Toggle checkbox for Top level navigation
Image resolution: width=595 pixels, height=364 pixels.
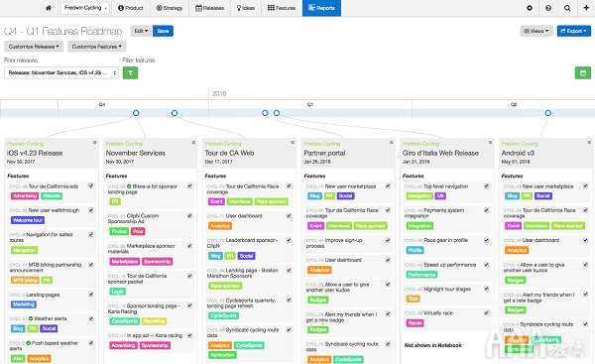[x=487, y=186]
